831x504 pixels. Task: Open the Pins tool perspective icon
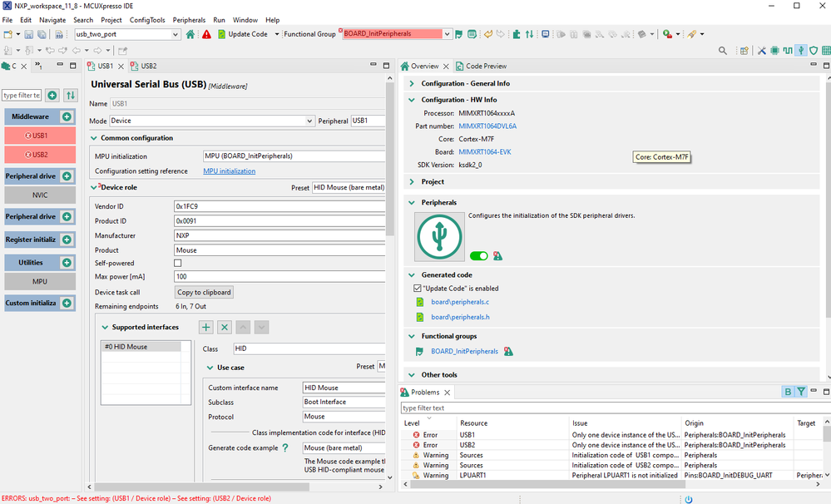pos(774,51)
